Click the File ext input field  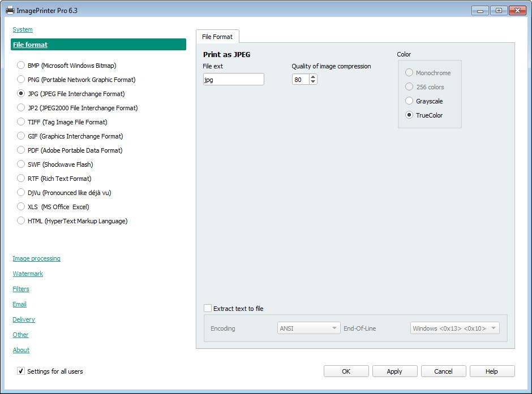coord(233,79)
